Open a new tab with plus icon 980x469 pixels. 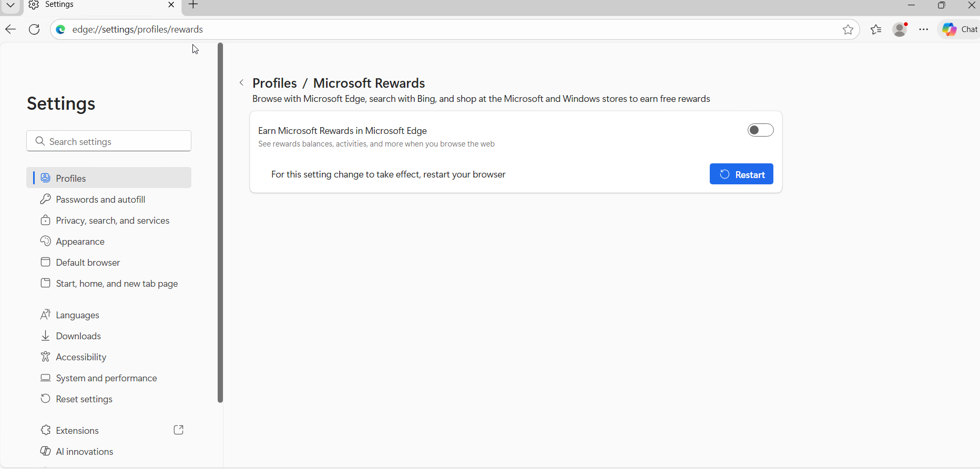(193, 5)
